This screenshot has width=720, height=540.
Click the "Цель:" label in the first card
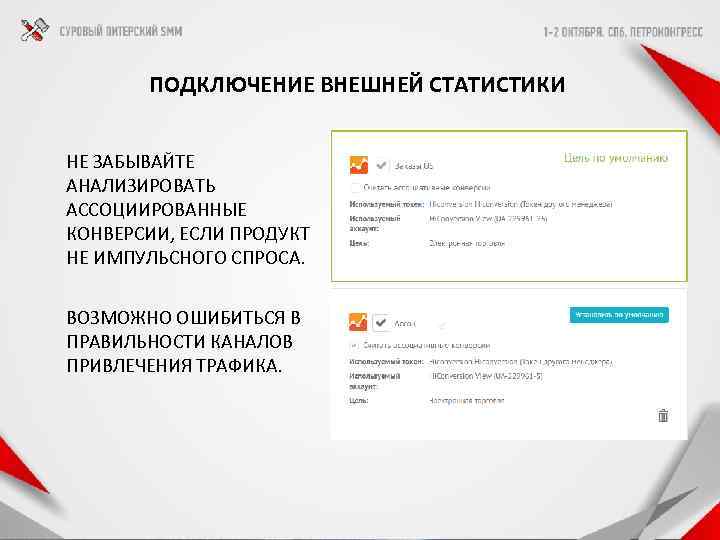coord(359,243)
